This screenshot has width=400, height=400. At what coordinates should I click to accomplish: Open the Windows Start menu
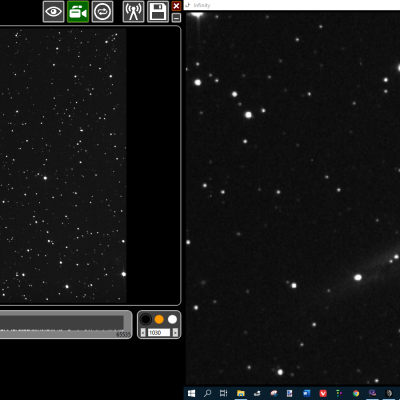coord(191,393)
